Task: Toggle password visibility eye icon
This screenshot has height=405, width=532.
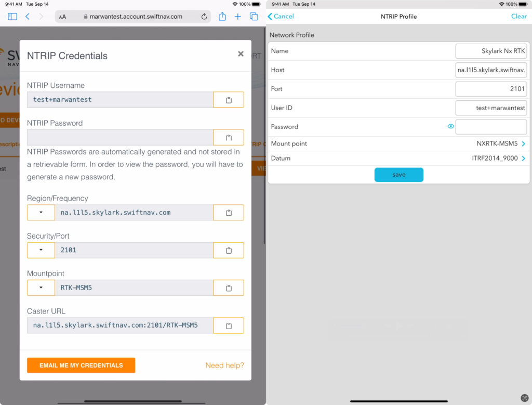Action: pyautogui.click(x=450, y=126)
